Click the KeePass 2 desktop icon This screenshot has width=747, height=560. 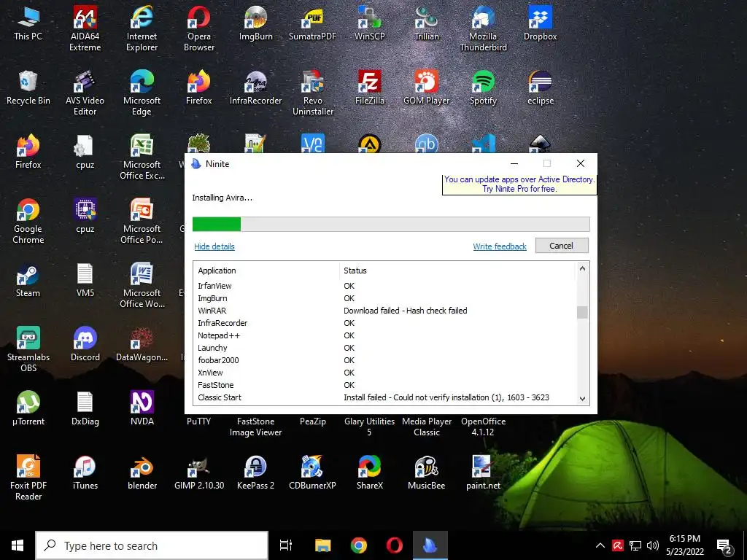[x=256, y=472]
